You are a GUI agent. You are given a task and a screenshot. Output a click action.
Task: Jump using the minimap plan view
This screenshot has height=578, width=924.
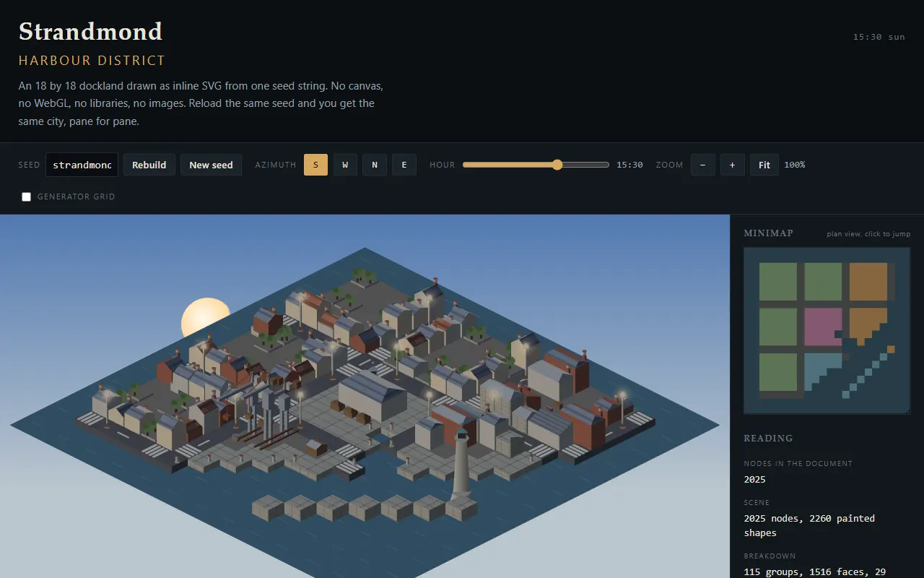point(827,331)
